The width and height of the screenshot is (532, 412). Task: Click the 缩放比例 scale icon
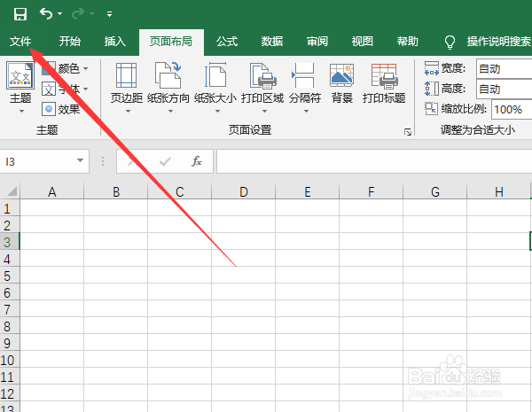pyautogui.click(x=431, y=109)
